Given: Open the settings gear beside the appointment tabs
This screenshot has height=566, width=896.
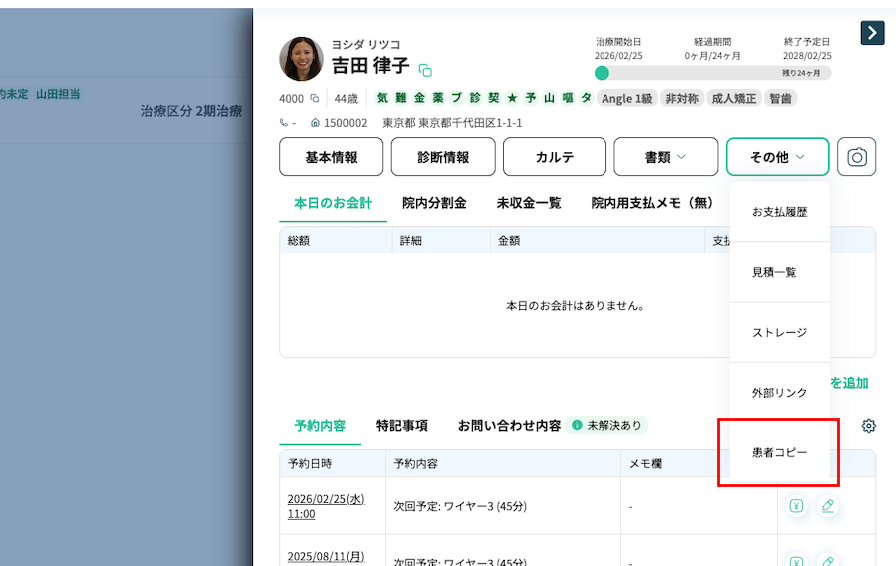Looking at the screenshot, I should [x=868, y=426].
